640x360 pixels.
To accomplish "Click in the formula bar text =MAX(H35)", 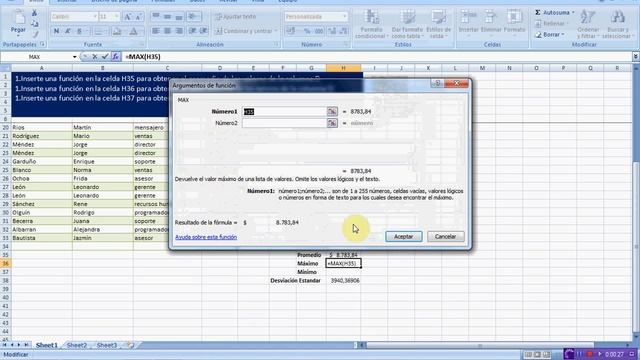I will pos(143,57).
